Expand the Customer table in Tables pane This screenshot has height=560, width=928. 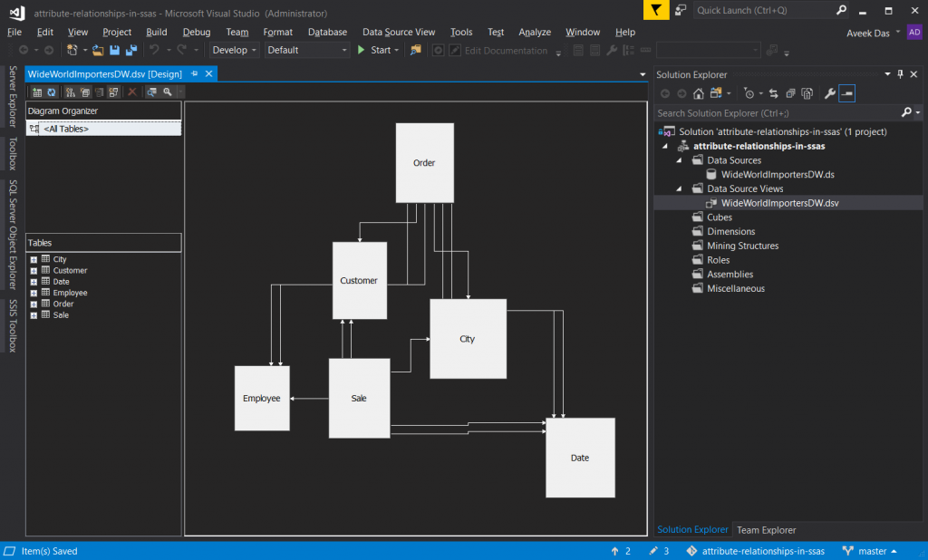click(x=34, y=271)
